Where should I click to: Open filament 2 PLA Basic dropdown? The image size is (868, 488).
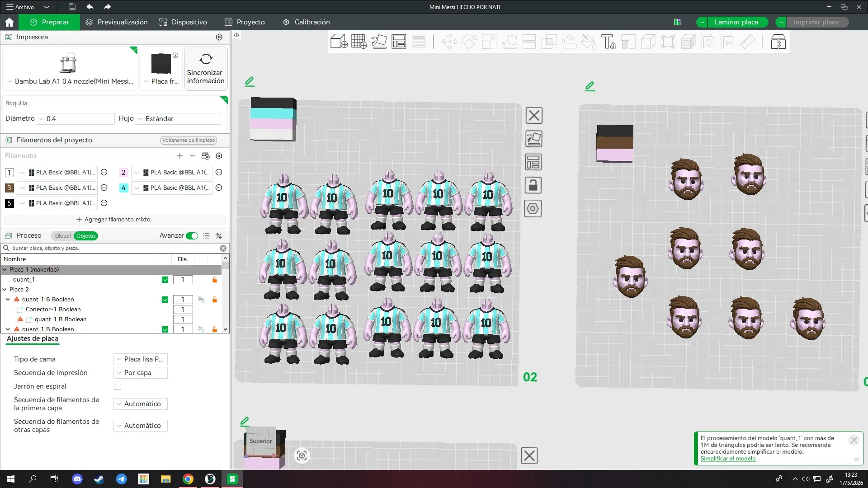(171, 172)
